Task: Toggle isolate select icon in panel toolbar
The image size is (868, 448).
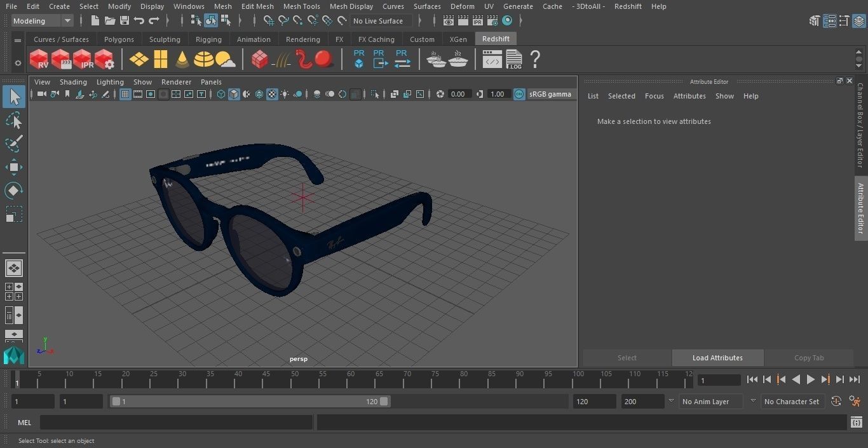Action: click(x=374, y=94)
